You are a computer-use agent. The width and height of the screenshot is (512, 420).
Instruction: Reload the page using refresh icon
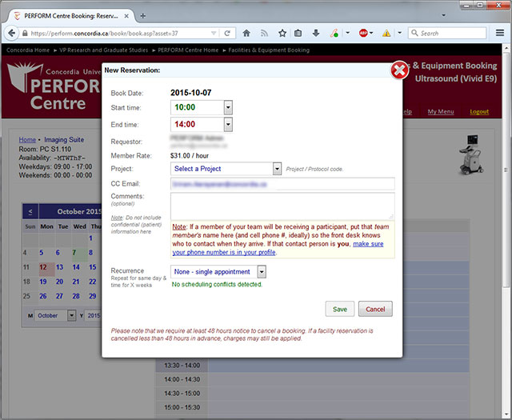coord(228,34)
